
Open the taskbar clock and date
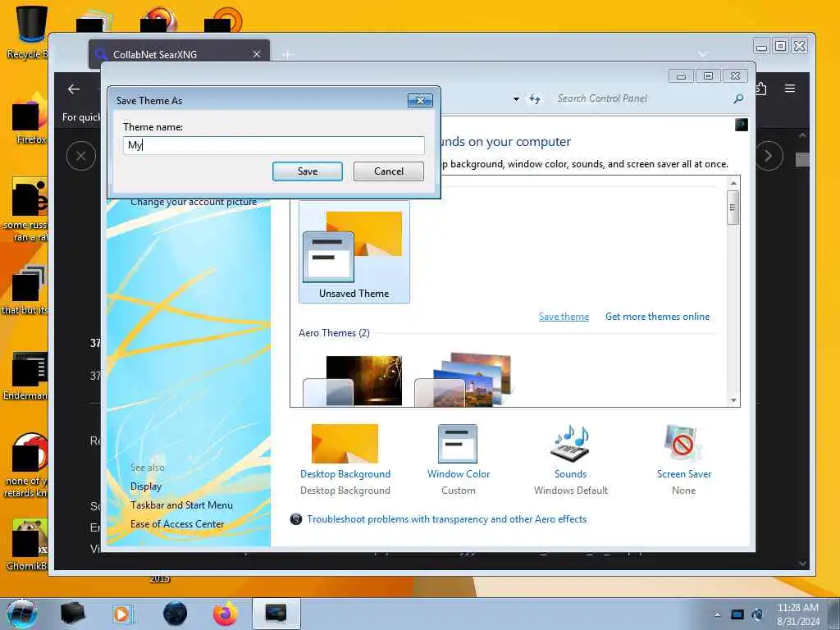(798, 614)
